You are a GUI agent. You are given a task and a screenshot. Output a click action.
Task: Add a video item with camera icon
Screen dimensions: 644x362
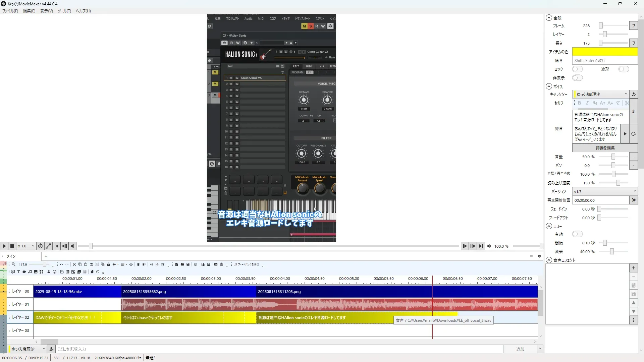[24, 272]
